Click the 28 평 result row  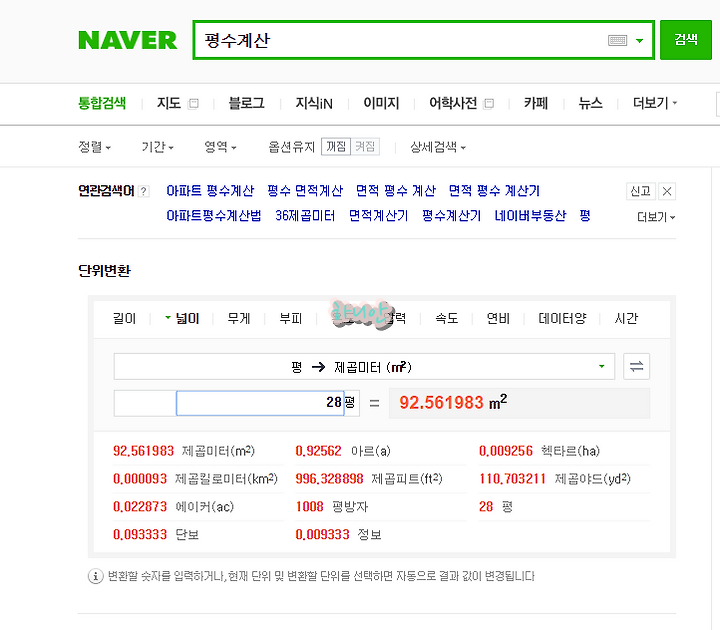point(496,506)
